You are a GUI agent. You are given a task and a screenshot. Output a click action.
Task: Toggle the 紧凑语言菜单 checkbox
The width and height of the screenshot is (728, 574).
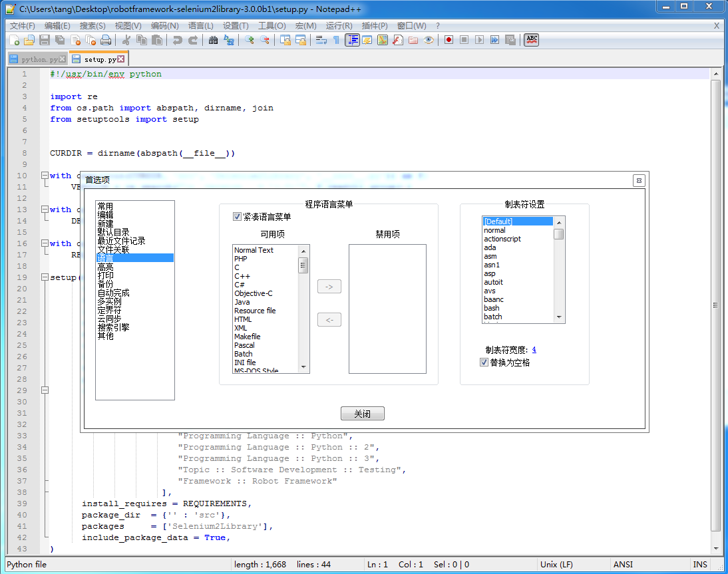coord(238,217)
